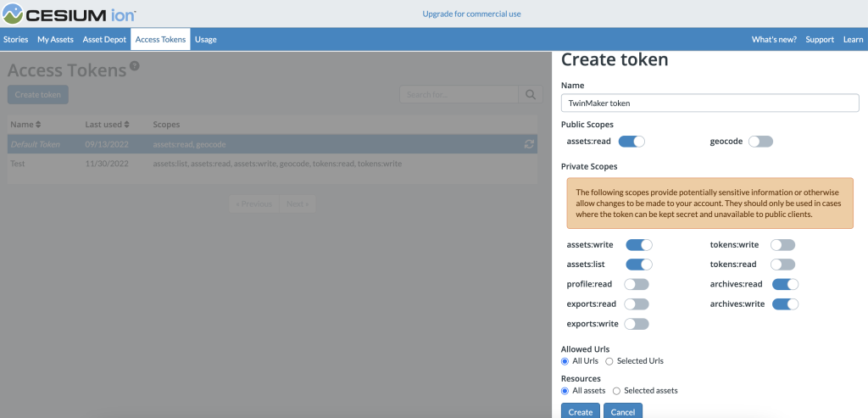Open the Learn link
Screen dimensions: 868x418
[x=853, y=39]
